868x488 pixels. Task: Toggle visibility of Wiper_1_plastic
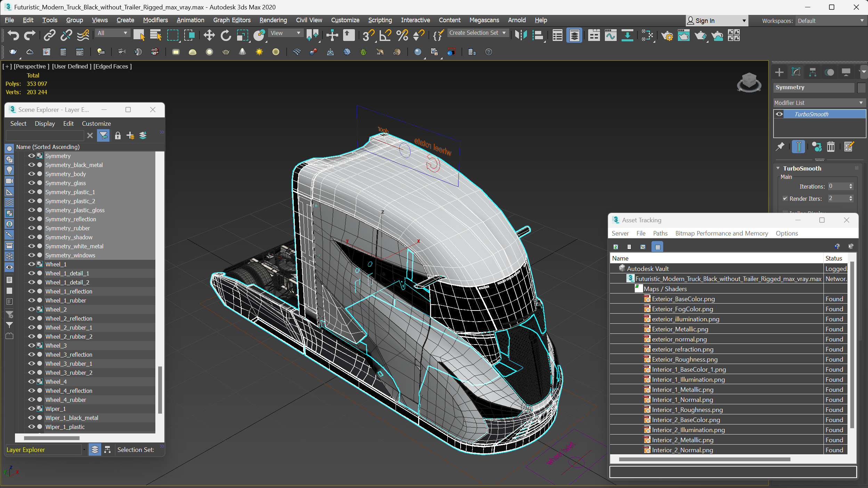[31, 427]
